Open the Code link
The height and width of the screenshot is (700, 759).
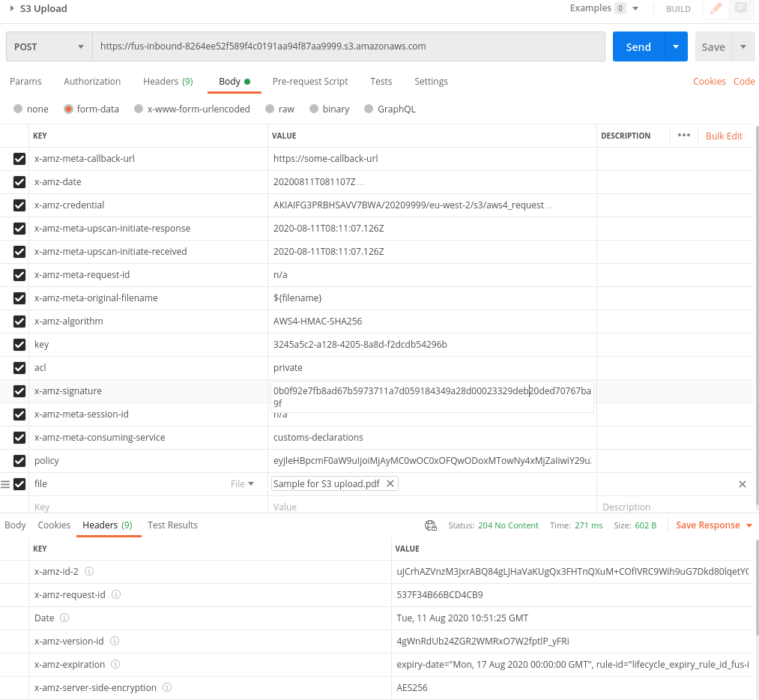coord(744,82)
